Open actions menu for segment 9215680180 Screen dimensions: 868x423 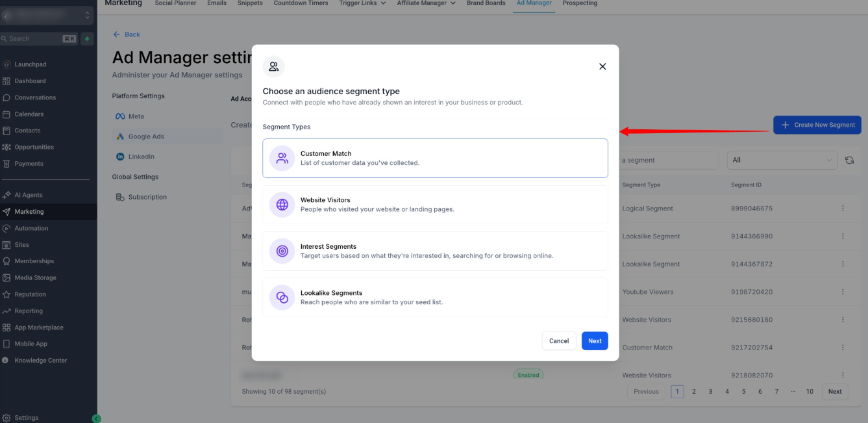tap(843, 320)
